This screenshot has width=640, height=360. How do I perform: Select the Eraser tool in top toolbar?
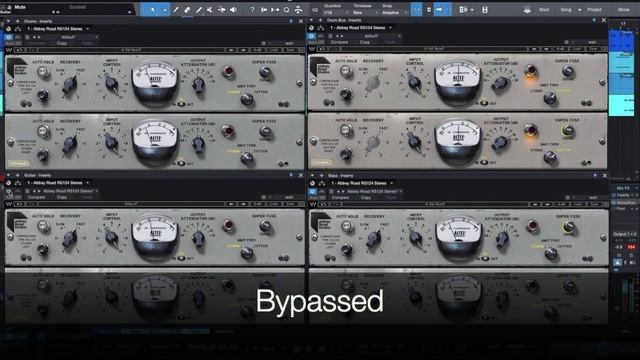[187, 10]
